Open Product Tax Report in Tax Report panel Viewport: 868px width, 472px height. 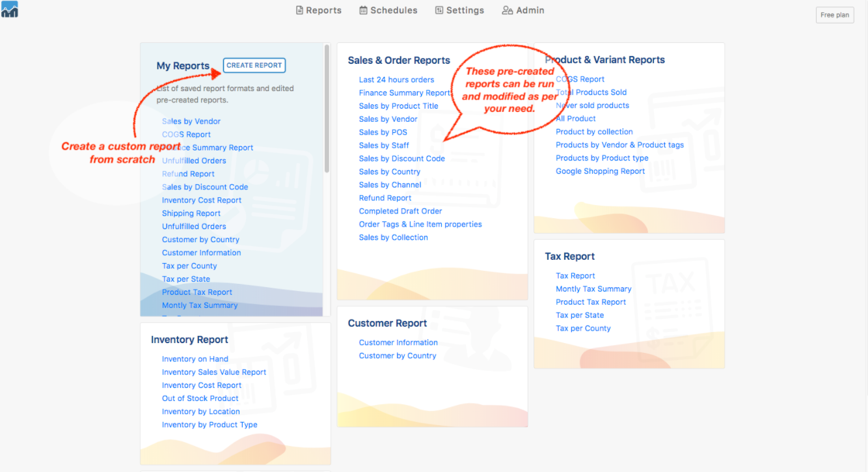click(591, 302)
